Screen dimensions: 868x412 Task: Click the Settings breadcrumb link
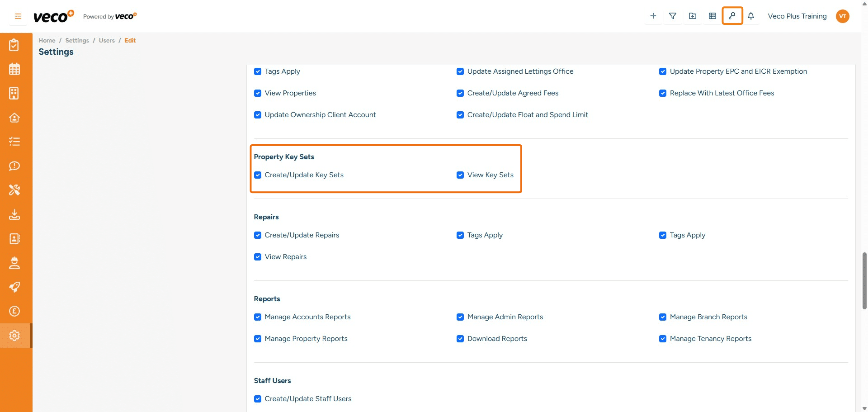point(77,40)
